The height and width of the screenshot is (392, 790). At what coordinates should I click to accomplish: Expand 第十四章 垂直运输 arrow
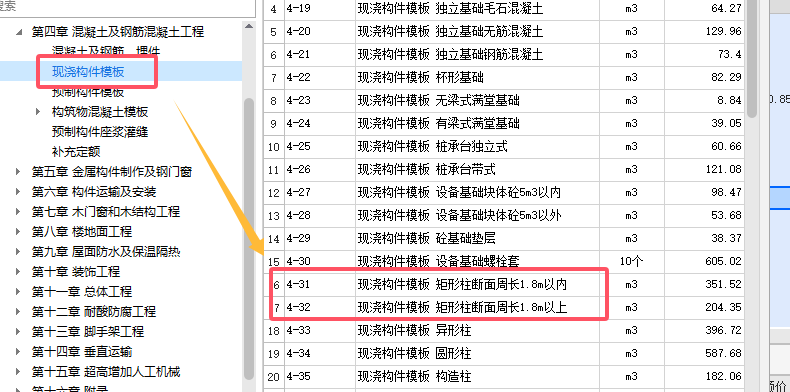pyautogui.click(x=19, y=352)
